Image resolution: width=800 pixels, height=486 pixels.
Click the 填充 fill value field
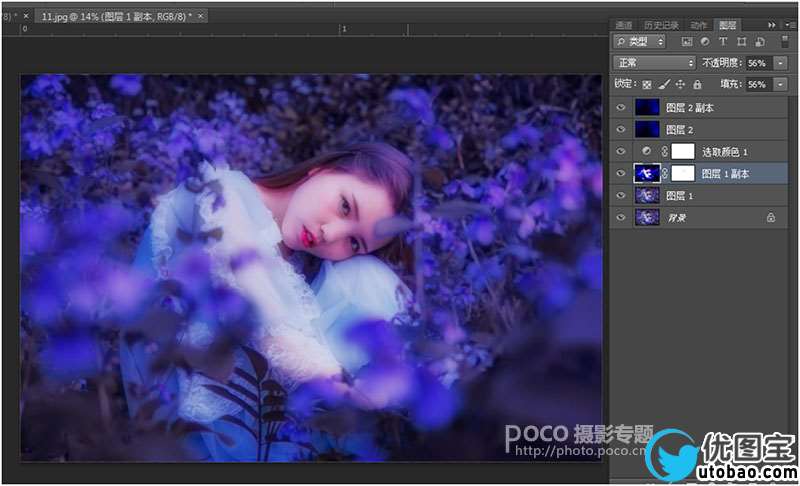pyautogui.click(x=760, y=84)
